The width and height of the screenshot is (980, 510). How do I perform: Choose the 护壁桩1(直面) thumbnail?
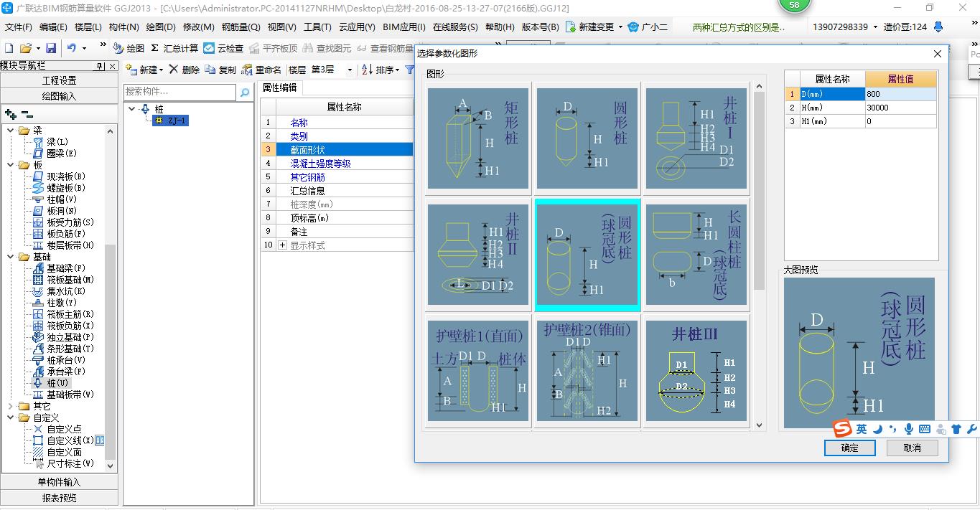pyautogui.click(x=478, y=371)
